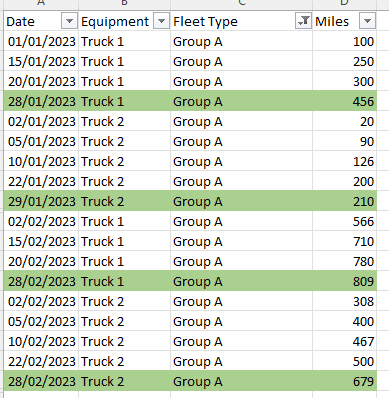Screen dimensions: 389x398
Task: Click the 29/01/2023 Truck 2 date cell
Action: [41, 201]
